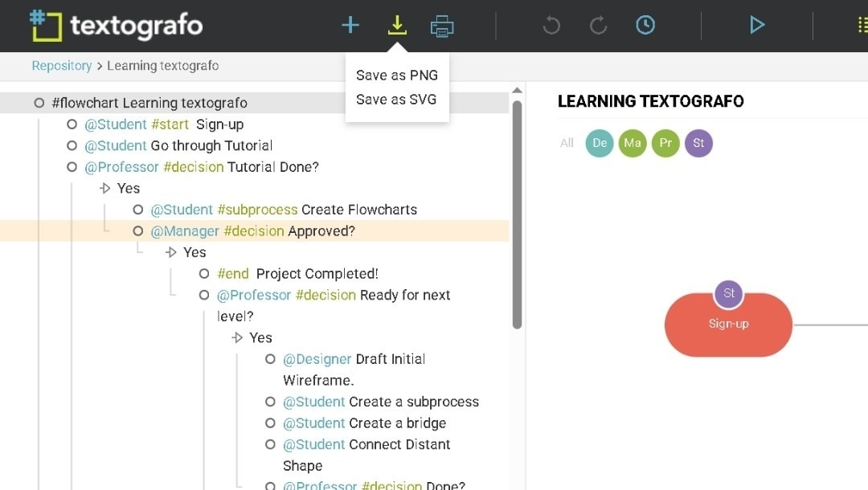Create a new document with the plus icon
Viewport: 868px width, 490px height.
coord(350,25)
